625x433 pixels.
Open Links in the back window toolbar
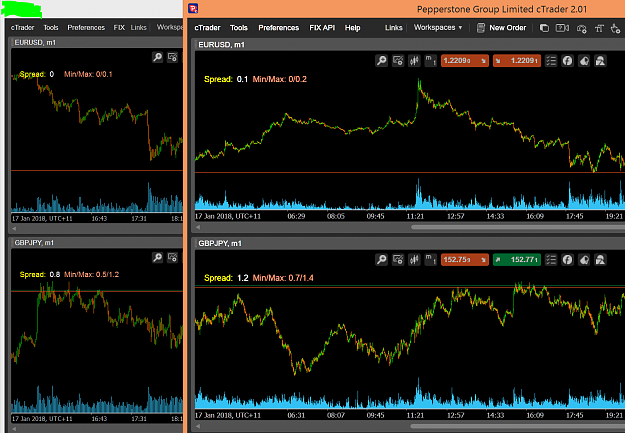point(138,28)
